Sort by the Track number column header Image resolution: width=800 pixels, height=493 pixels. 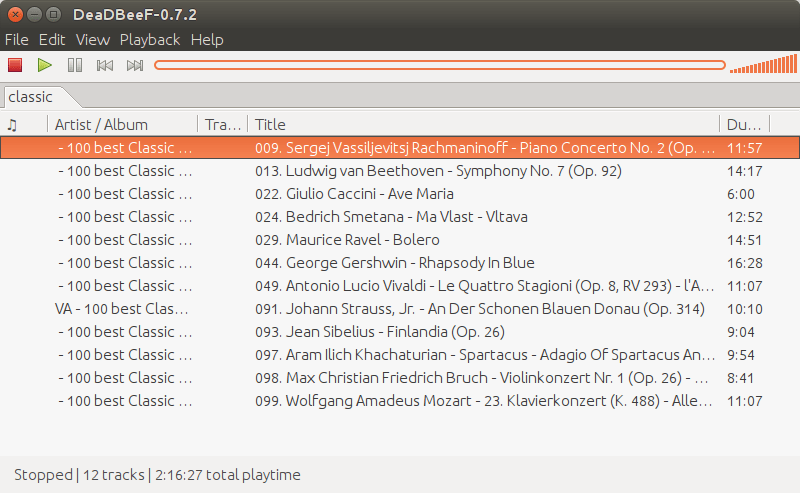coord(222,125)
